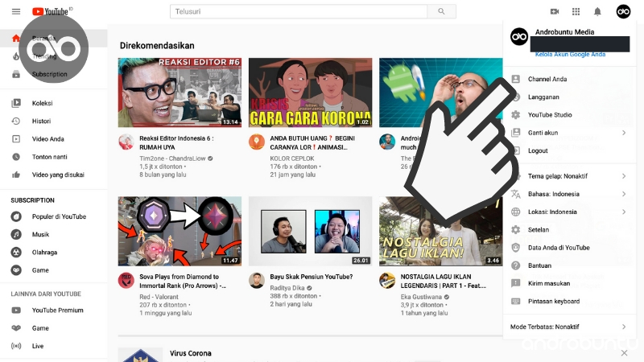Open the create video camera icon
Viewport: 644px width, 362px height.
(x=555, y=11)
